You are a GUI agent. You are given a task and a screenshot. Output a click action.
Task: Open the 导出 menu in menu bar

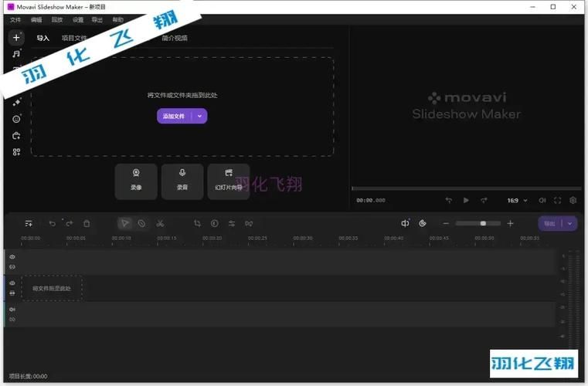(97, 19)
